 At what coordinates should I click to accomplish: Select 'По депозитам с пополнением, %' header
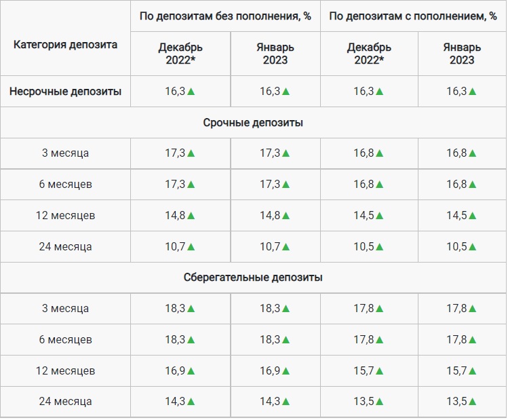click(413, 16)
